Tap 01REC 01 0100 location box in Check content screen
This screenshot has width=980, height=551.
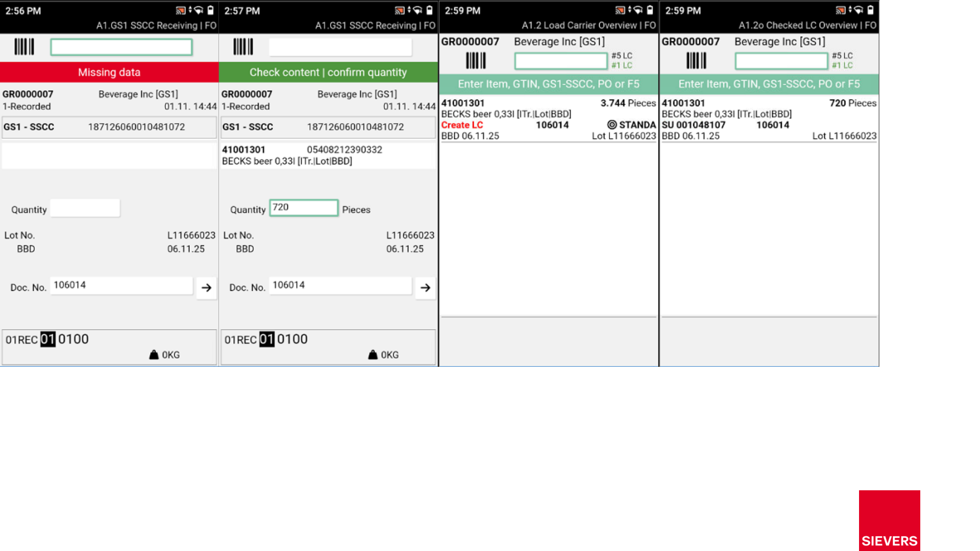click(328, 347)
